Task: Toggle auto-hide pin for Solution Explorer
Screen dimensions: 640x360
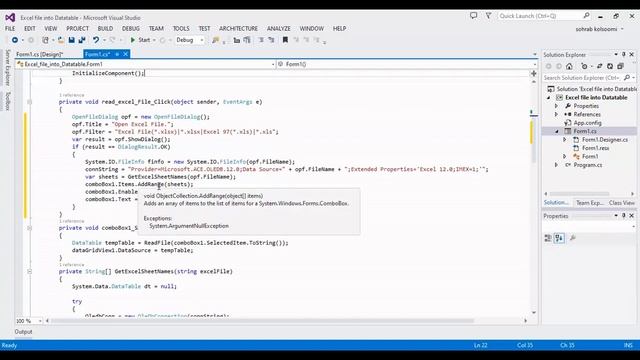Action: tap(624, 55)
